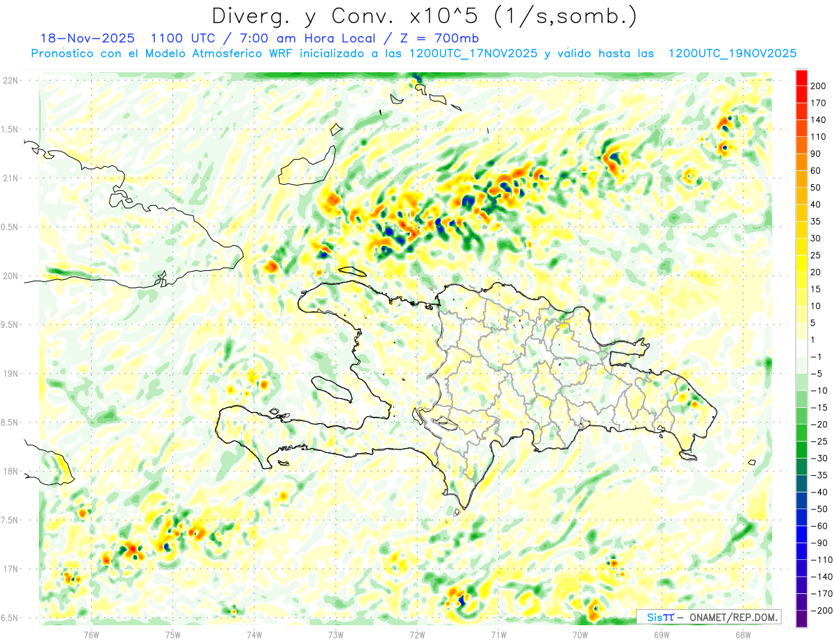
Task: Click the title 'Diverg. y Conv. x10^5 (1/s,somb.)'
Action: (x=424, y=16)
